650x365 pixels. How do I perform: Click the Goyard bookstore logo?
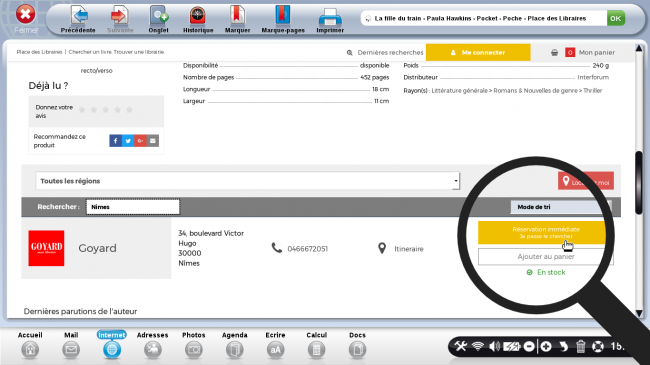pos(46,248)
